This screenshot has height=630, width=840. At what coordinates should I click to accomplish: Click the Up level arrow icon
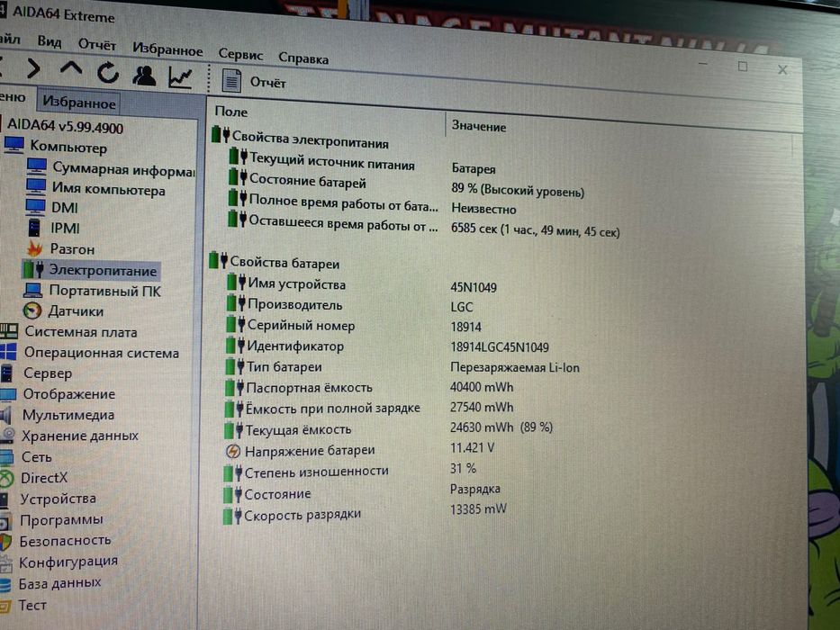pyautogui.click(x=71, y=69)
